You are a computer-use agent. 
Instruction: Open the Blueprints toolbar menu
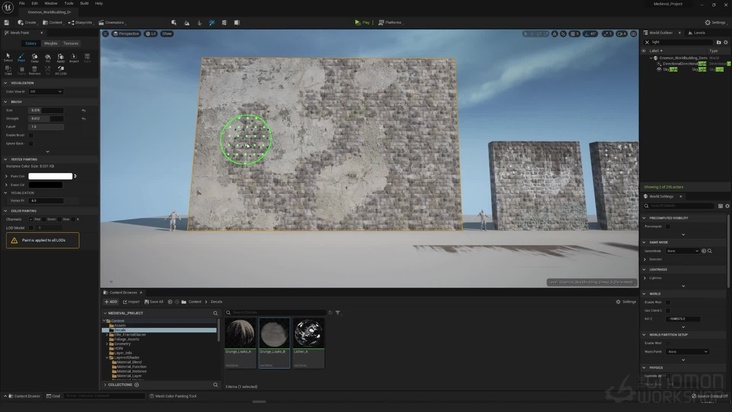(80, 22)
